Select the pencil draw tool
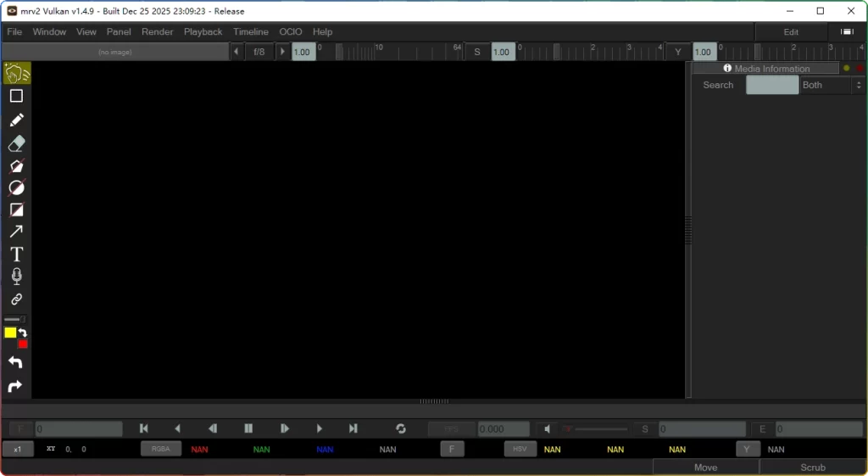 pyautogui.click(x=17, y=120)
